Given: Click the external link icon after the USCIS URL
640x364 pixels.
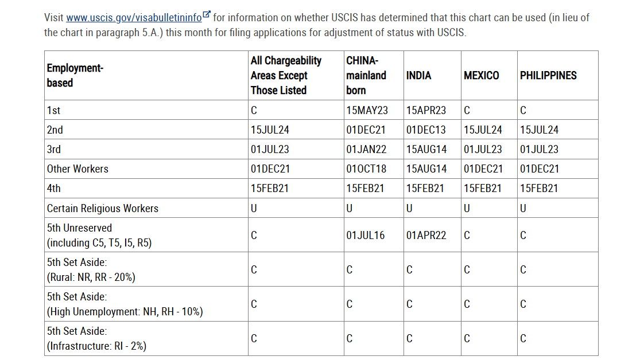Looking at the screenshot, I should (x=207, y=15).
